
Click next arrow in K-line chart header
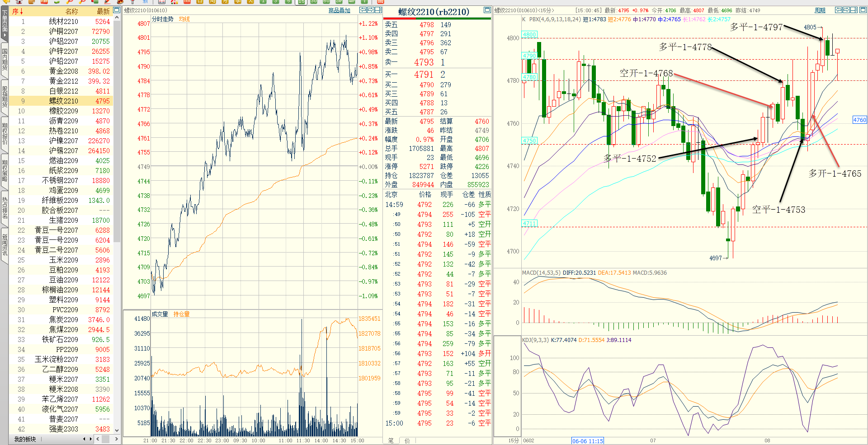[846, 10]
